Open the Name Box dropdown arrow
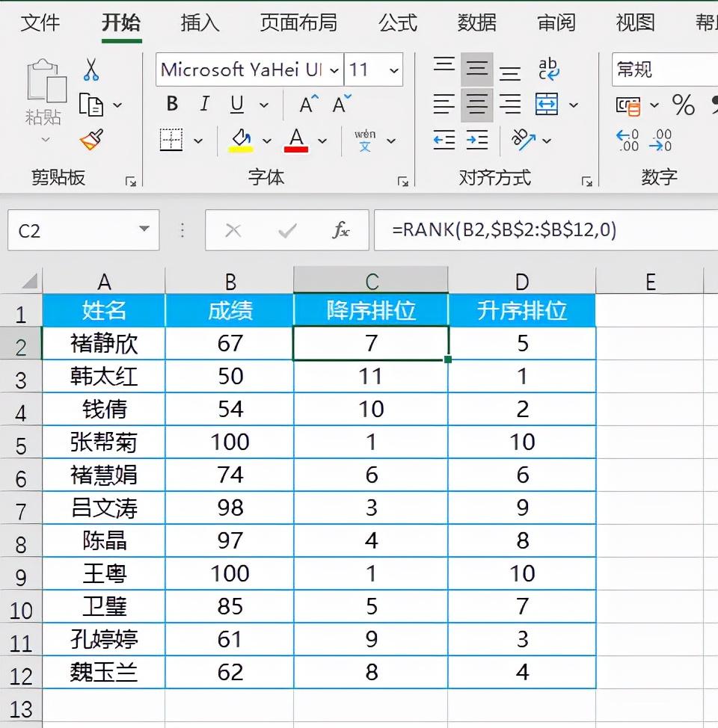The image size is (718, 728). click(144, 229)
